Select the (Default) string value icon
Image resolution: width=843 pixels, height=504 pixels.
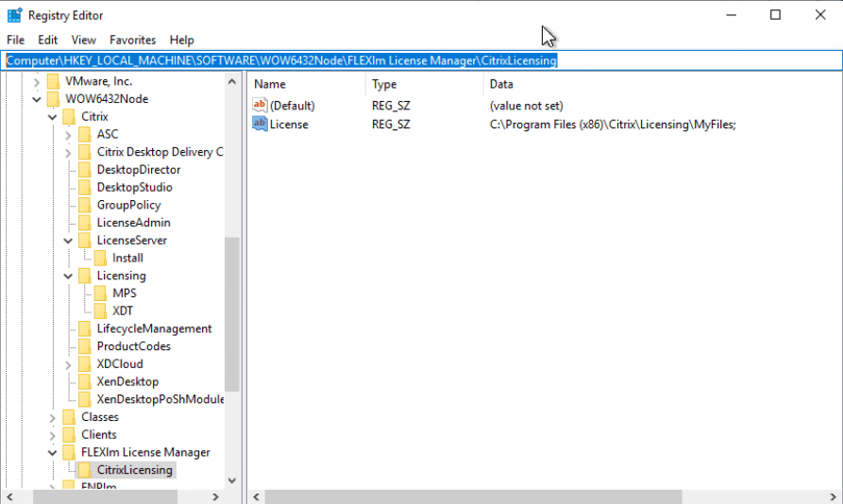[x=260, y=105]
